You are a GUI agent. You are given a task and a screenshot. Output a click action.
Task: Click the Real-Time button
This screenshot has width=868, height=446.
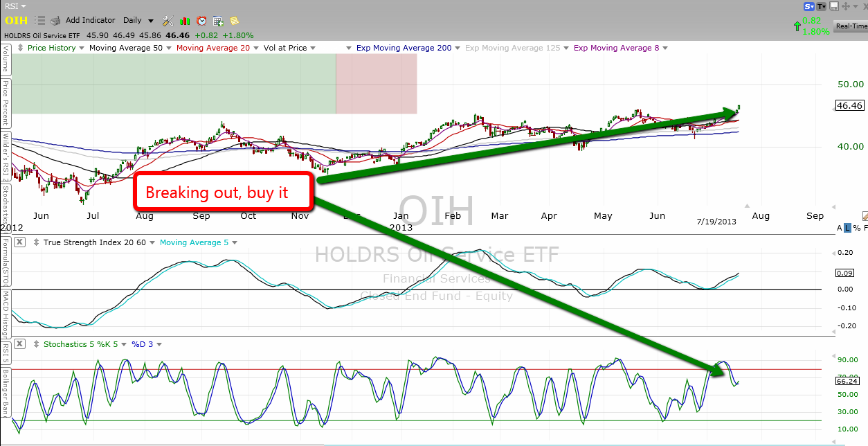[x=851, y=26]
